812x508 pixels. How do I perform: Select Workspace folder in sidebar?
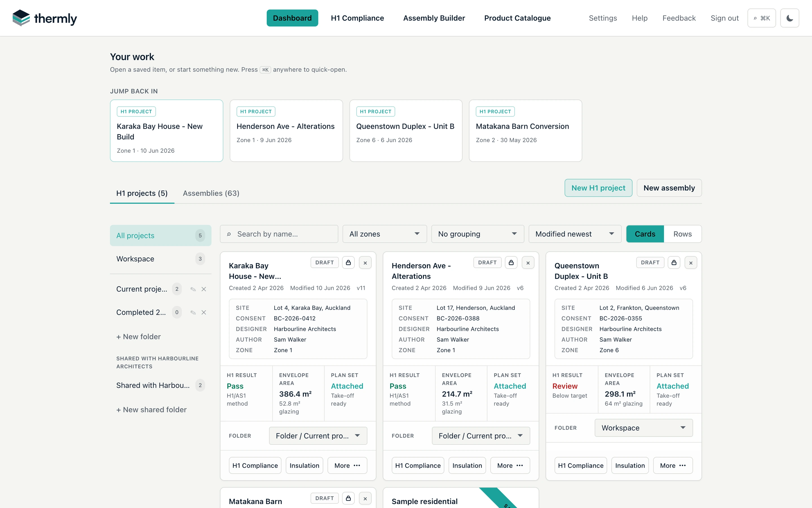(x=160, y=259)
